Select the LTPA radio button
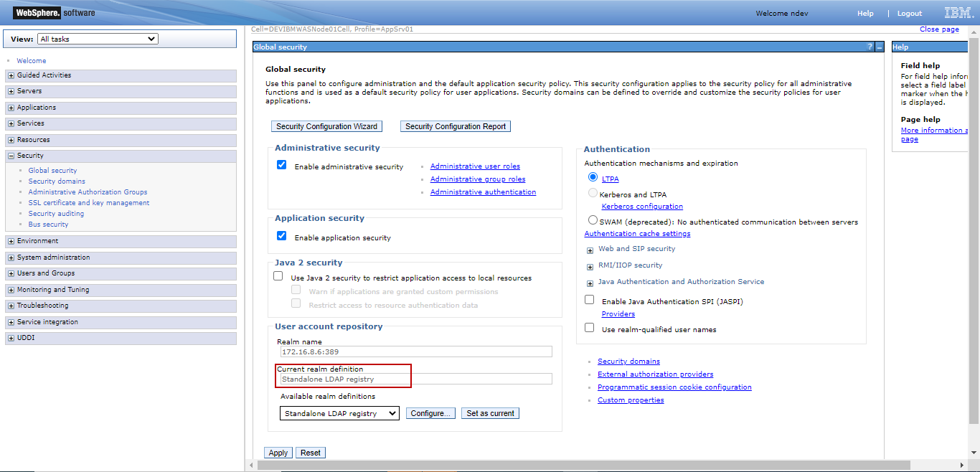The height and width of the screenshot is (472, 980). (593, 177)
